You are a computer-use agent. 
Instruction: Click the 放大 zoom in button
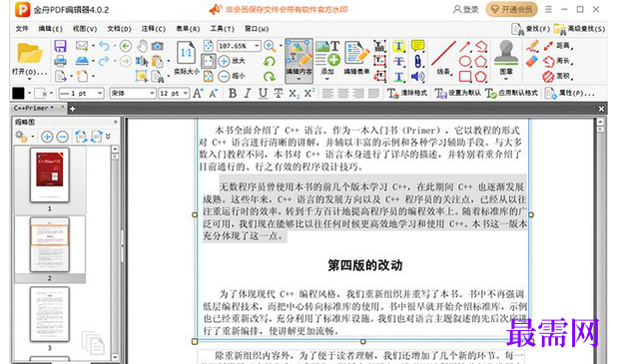coord(232,61)
